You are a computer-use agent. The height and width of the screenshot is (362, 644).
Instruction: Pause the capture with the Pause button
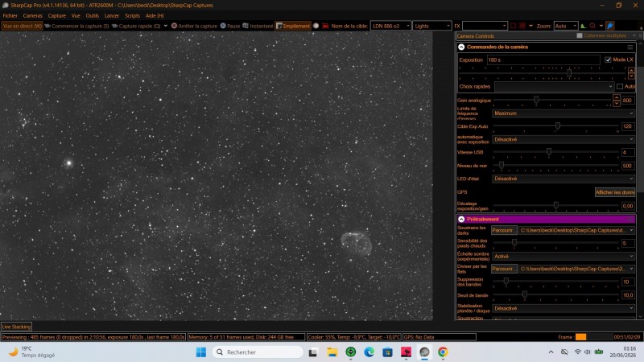(230, 26)
